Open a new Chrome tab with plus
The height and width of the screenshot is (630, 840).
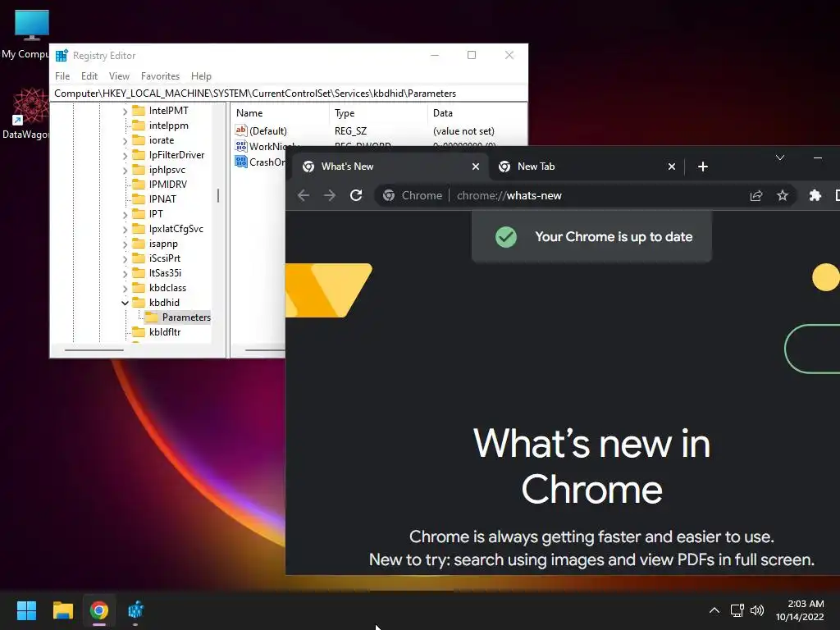pyautogui.click(x=703, y=167)
